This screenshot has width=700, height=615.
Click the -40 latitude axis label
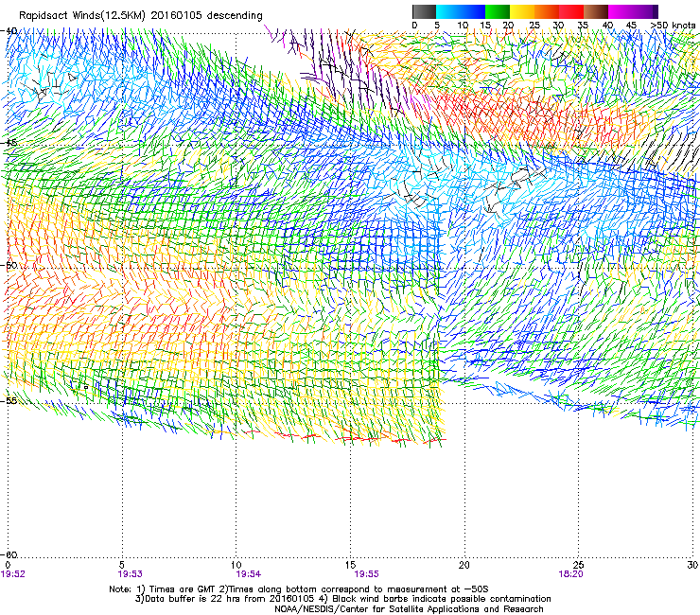[x=9, y=31]
